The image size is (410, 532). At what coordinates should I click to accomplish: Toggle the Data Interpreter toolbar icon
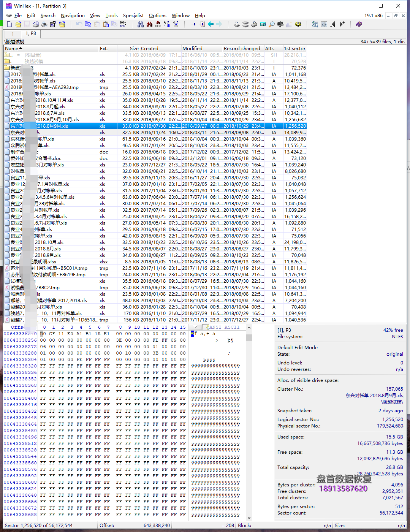pyautogui.click(x=315, y=24)
